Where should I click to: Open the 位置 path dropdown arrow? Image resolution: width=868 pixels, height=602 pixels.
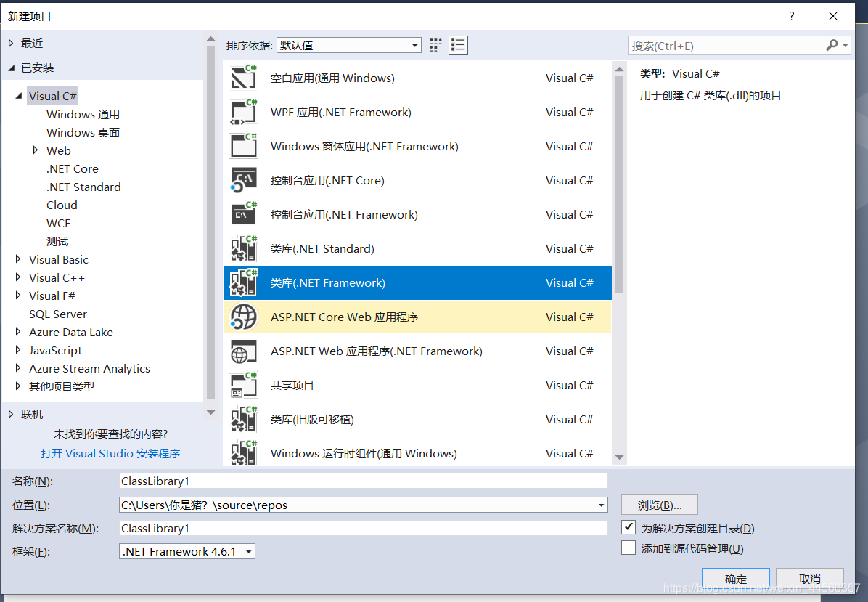click(601, 505)
